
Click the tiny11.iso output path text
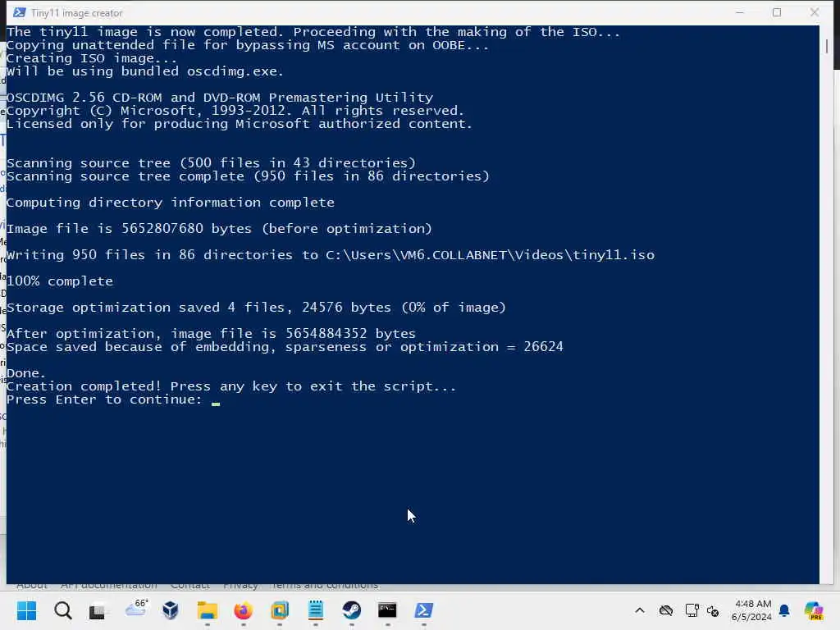click(490, 255)
